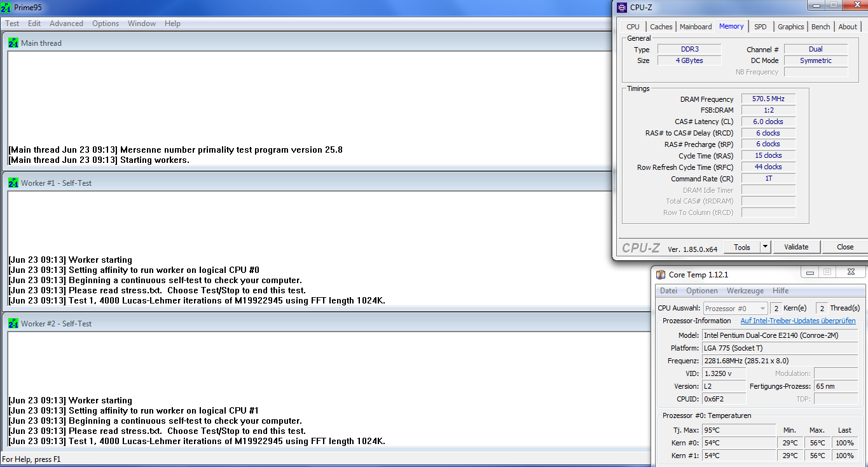The height and width of the screenshot is (467, 868).
Task: Click the FSB:DRAM value 1:2
Action: (768, 110)
